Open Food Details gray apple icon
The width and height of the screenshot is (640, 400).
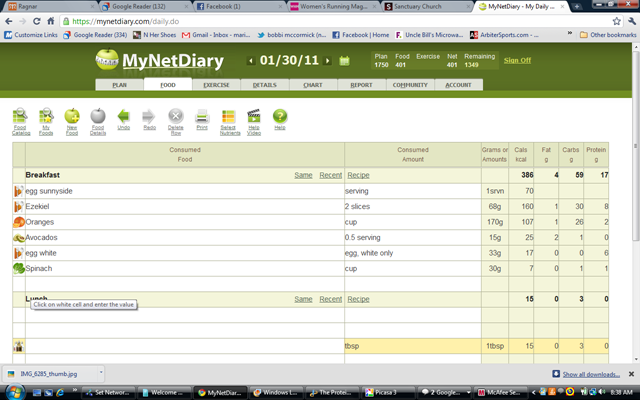[x=98, y=121]
